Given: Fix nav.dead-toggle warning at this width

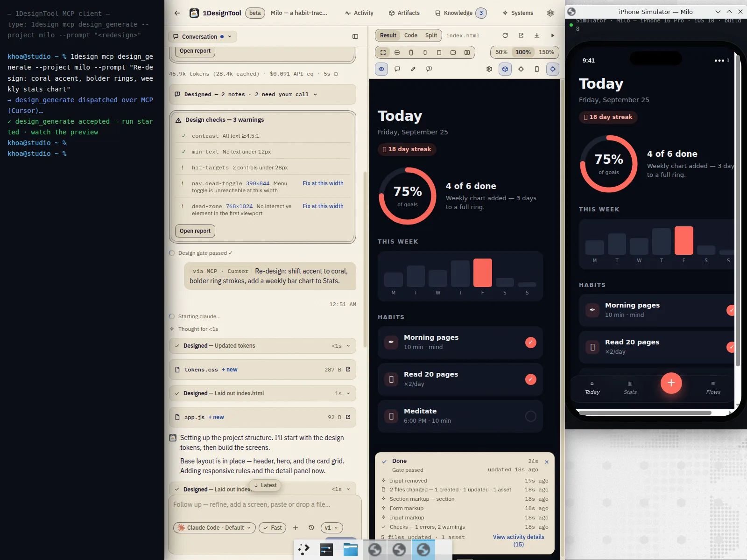Looking at the screenshot, I should pyautogui.click(x=323, y=183).
